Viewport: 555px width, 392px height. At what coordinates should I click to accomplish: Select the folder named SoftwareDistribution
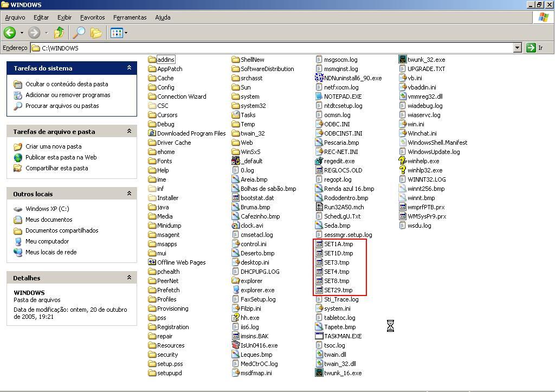(x=267, y=69)
